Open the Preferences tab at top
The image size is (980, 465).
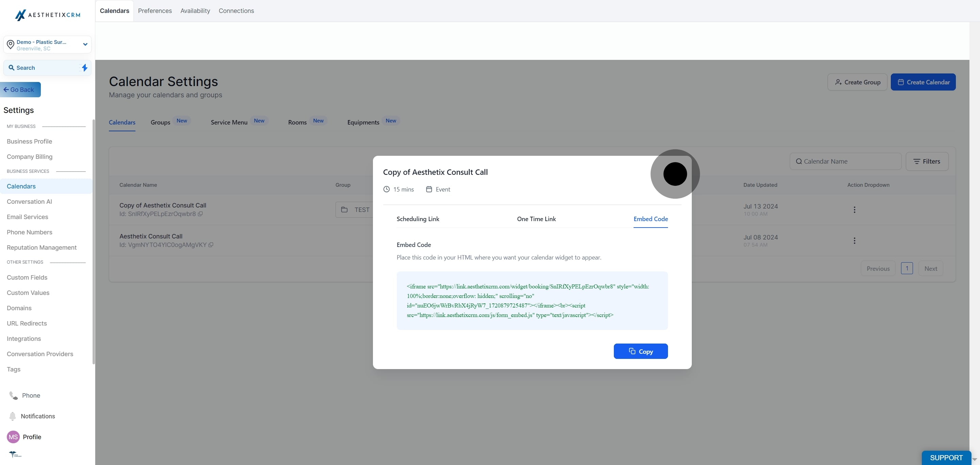(x=155, y=11)
